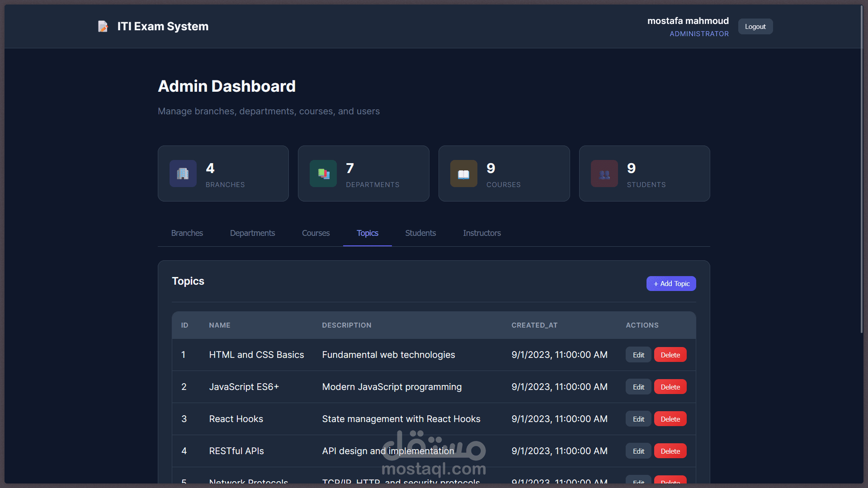This screenshot has height=488, width=868.
Task: Edit the React Hooks topic
Action: point(638,419)
